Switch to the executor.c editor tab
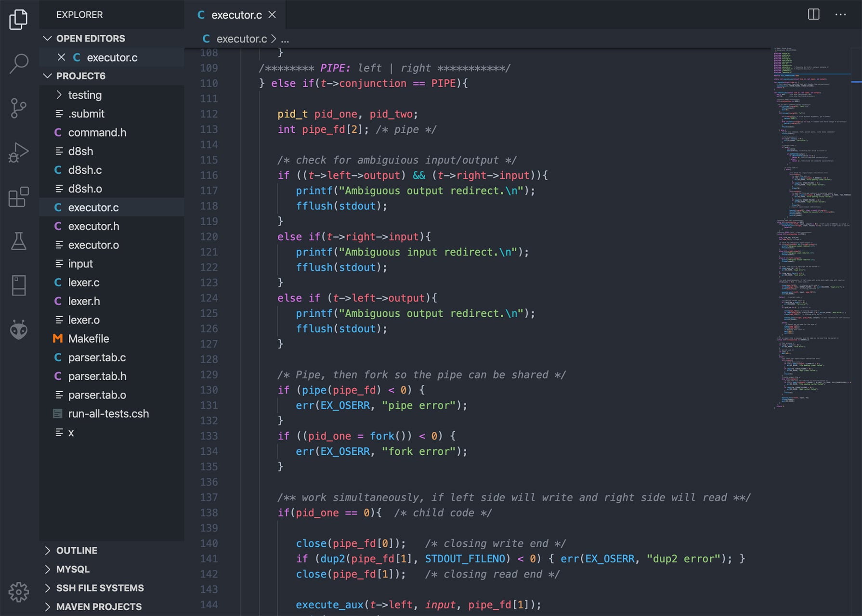Viewport: 862px width, 616px height. tap(236, 14)
